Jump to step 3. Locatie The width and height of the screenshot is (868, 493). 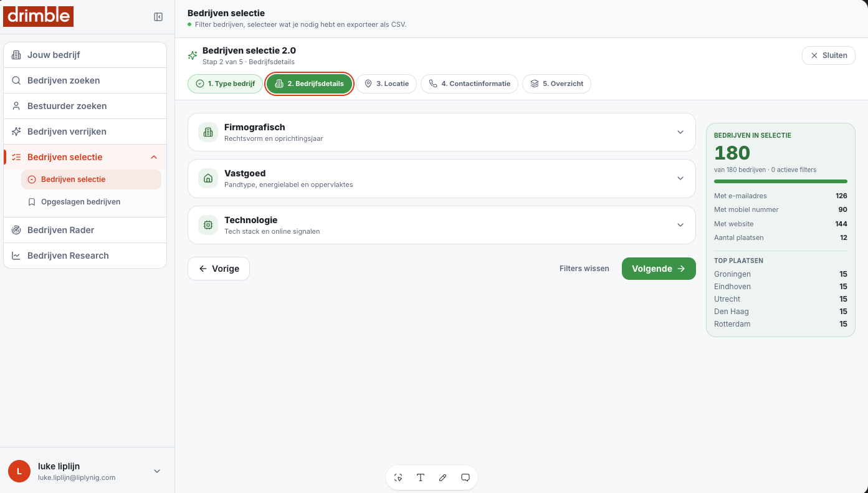click(x=386, y=84)
